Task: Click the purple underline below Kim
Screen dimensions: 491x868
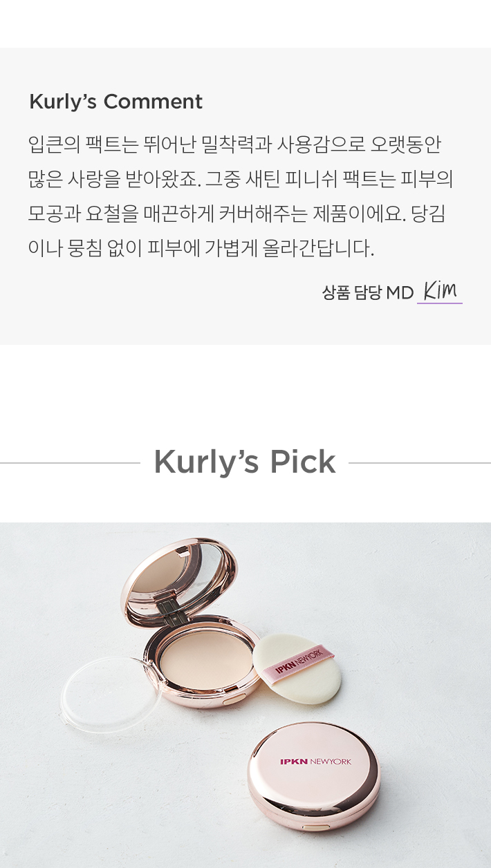Action: [440, 303]
